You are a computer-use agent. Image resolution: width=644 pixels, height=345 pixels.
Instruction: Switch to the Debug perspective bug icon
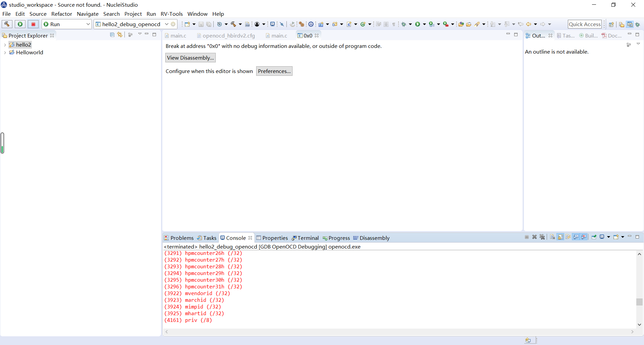[638, 24]
